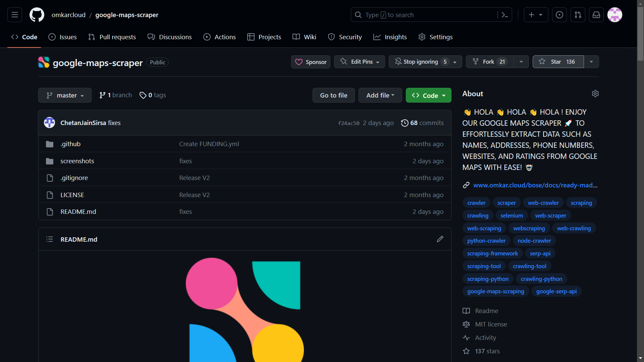Open the green Code dropdown
This screenshot has width=644, height=362.
(428, 95)
